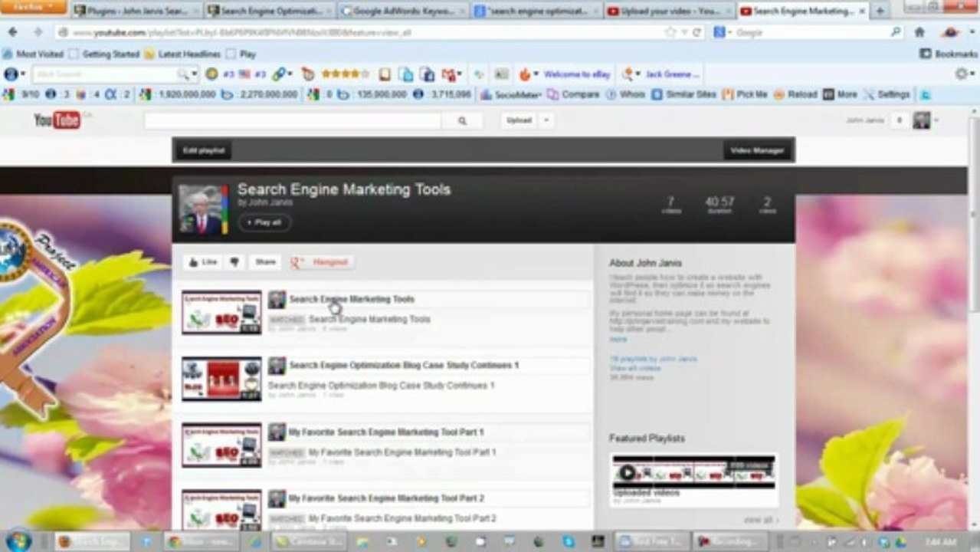Click the Pick Me toolbar item

pos(745,94)
